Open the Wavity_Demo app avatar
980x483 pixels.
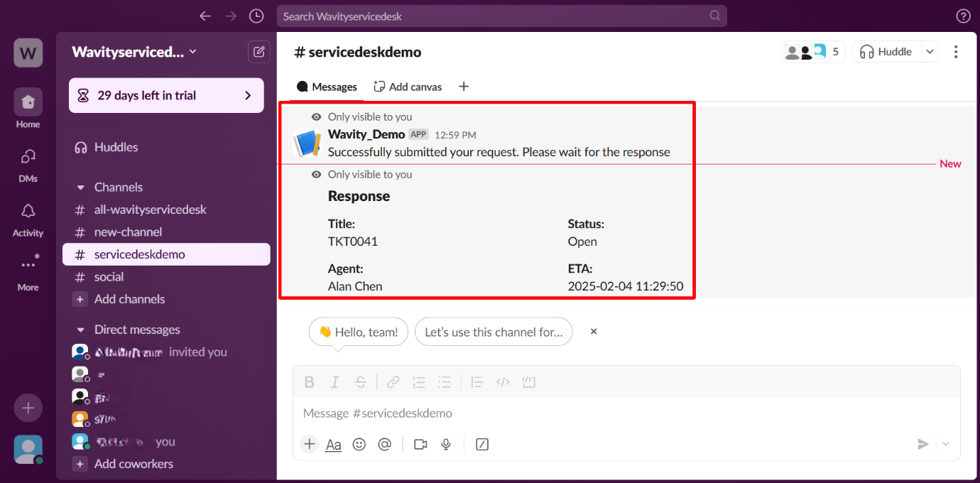point(307,143)
